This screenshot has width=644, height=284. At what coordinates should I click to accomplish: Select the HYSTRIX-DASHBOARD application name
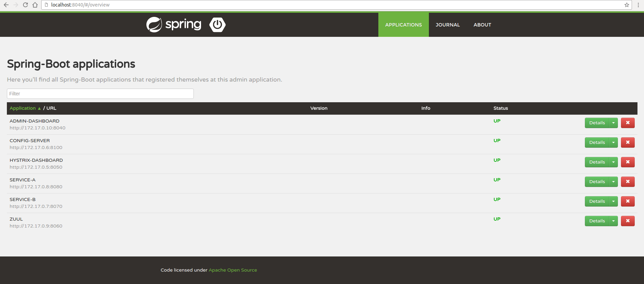click(36, 160)
